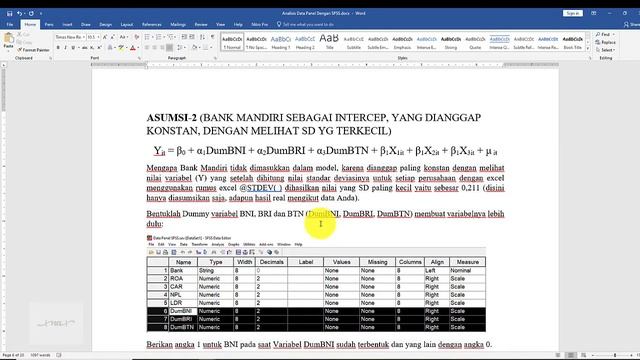Viewport: 640px width, 360px height.
Task: Insert a numbered list
Action: (x=160, y=37)
